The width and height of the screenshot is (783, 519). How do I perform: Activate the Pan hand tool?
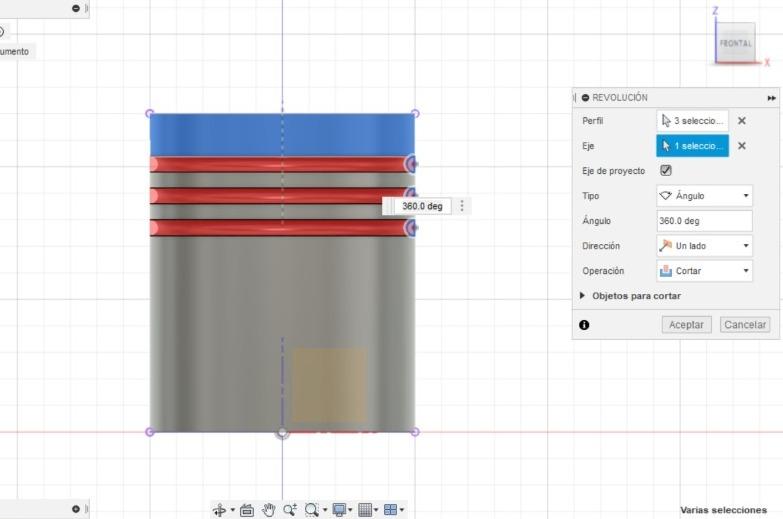(269, 510)
